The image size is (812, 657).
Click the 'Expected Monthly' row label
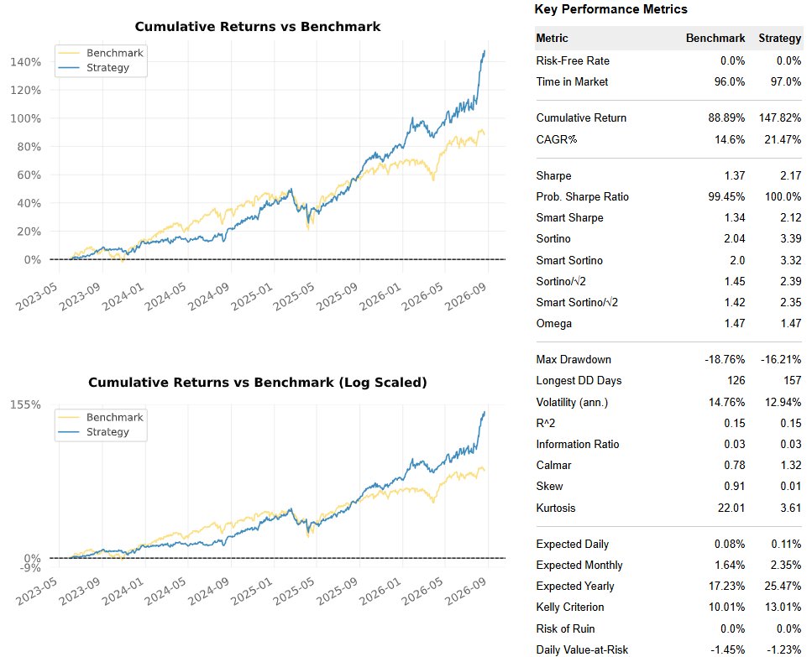tap(579, 566)
